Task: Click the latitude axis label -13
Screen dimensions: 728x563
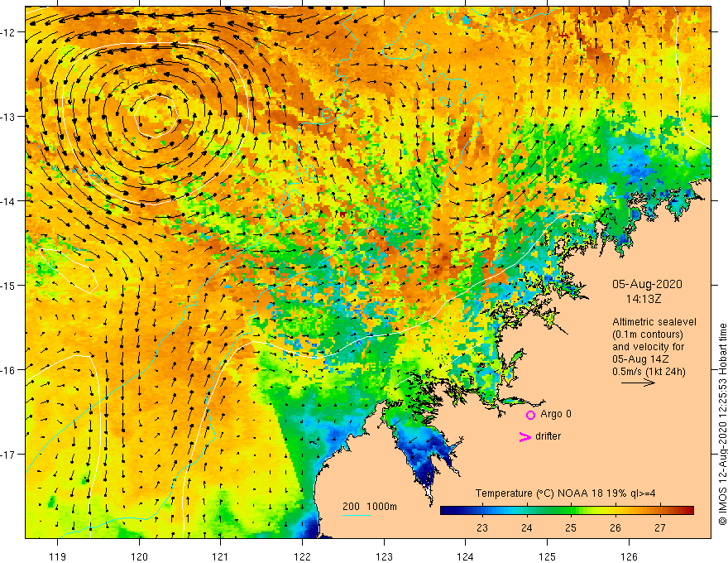Action: [8, 117]
